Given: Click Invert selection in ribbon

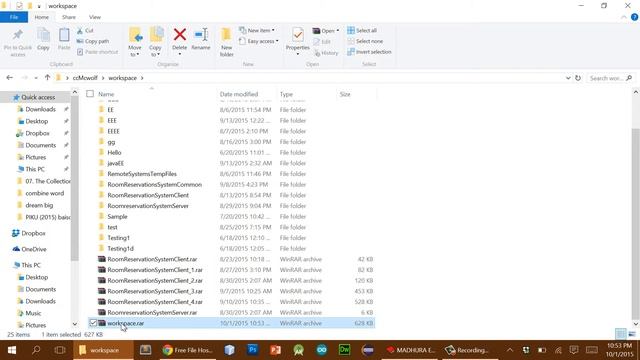Looking at the screenshot, I should point(369,52).
